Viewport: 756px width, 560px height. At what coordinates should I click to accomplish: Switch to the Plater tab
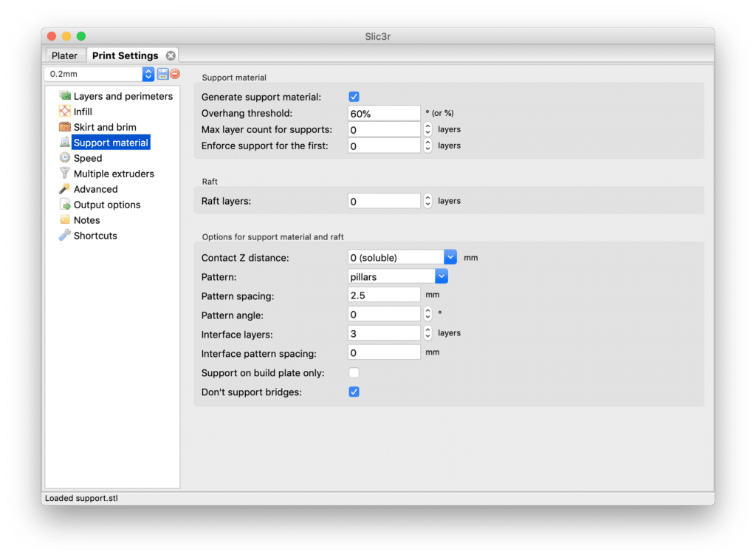click(65, 55)
